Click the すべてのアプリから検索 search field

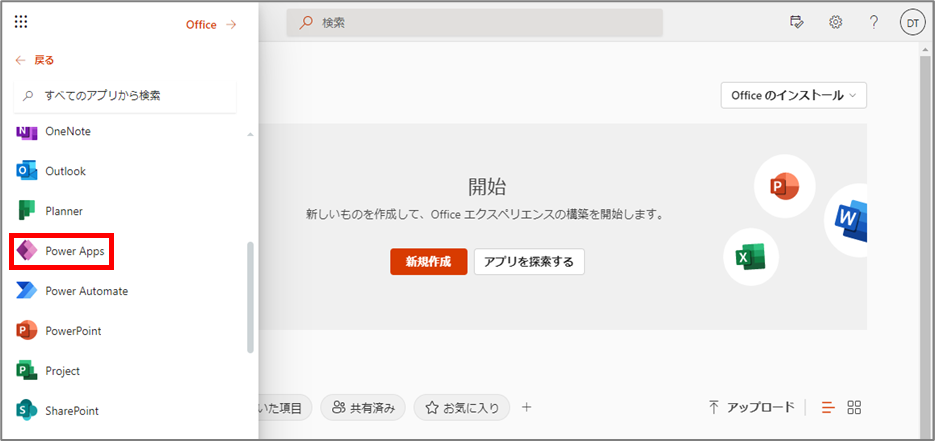click(125, 95)
